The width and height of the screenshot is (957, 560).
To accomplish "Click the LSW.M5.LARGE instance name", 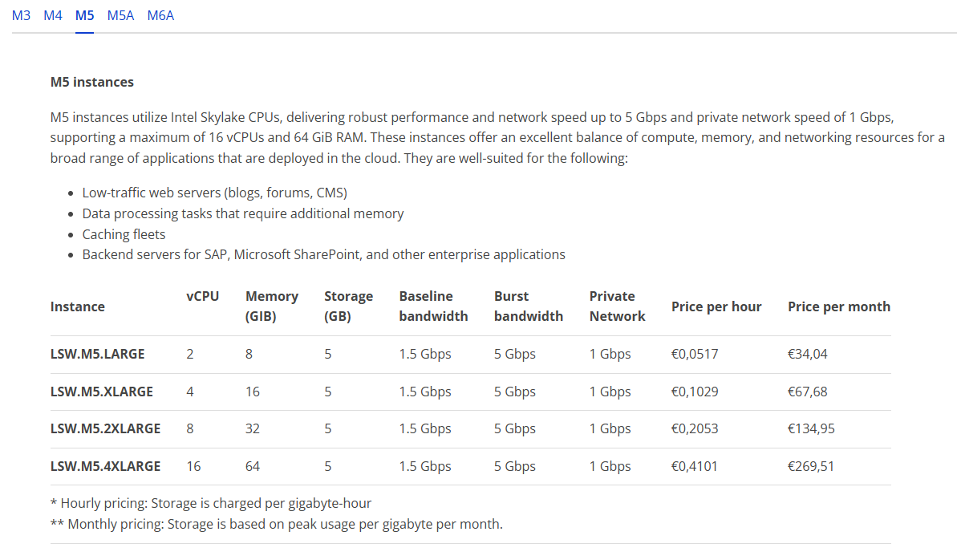I will (x=98, y=354).
